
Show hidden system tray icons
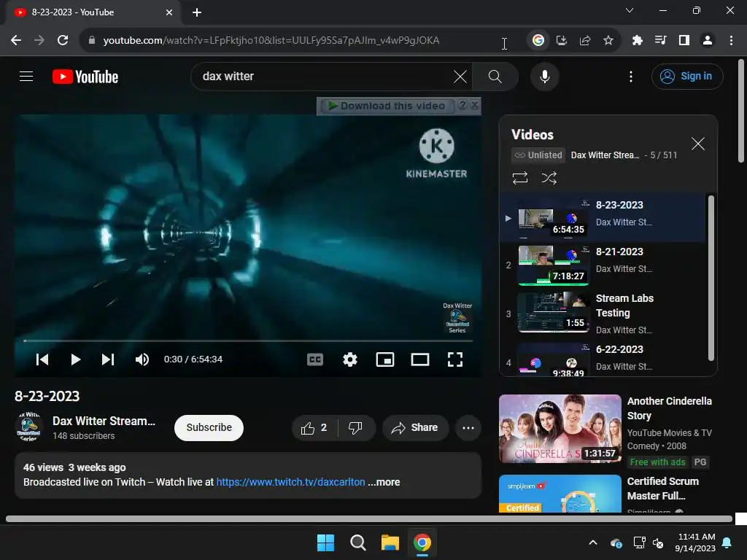[x=593, y=542]
